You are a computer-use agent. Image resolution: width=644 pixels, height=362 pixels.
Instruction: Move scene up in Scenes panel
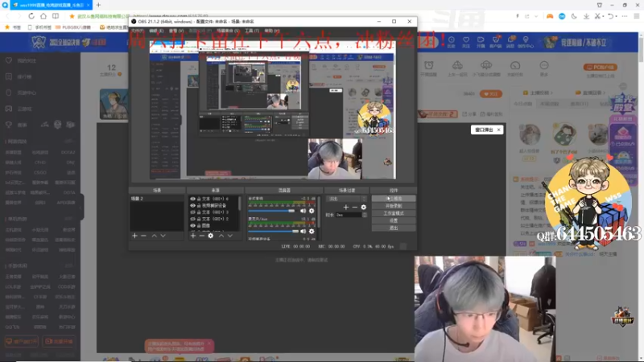point(154,236)
